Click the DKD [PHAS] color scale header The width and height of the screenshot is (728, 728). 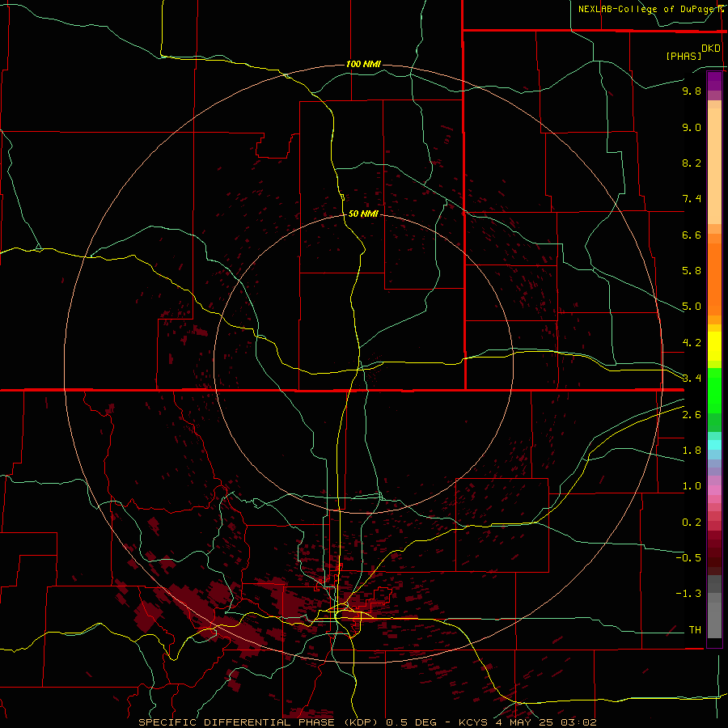tap(693, 52)
